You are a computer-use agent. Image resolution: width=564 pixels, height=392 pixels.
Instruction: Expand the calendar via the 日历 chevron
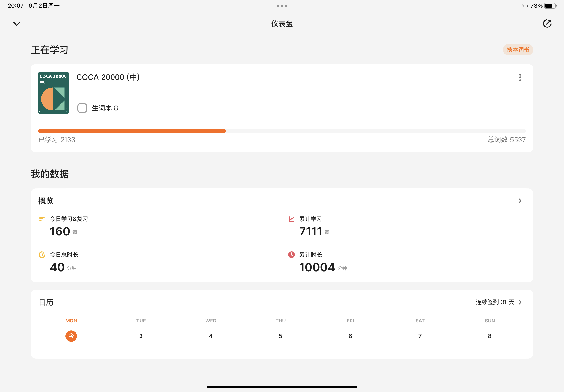click(520, 302)
